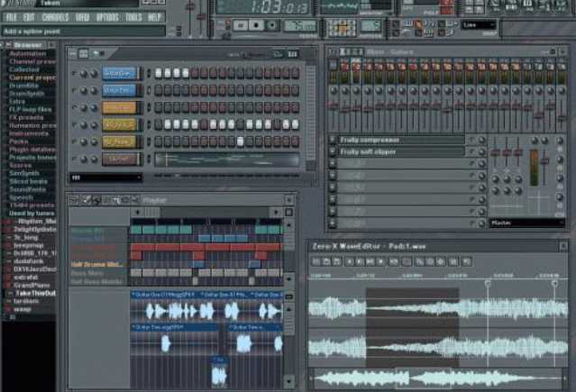Expand the Current project folder in the Browser
The height and width of the screenshot is (392, 576).
coord(32,77)
